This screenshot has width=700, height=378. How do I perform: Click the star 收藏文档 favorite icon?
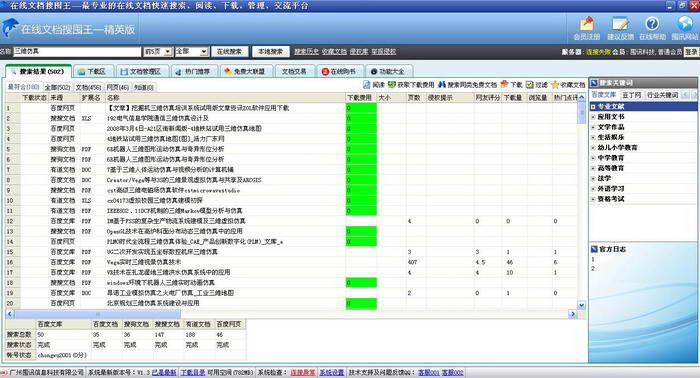[555, 84]
